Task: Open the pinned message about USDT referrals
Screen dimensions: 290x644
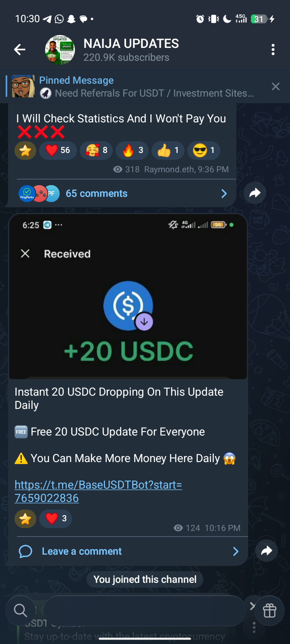Action: (137, 87)
